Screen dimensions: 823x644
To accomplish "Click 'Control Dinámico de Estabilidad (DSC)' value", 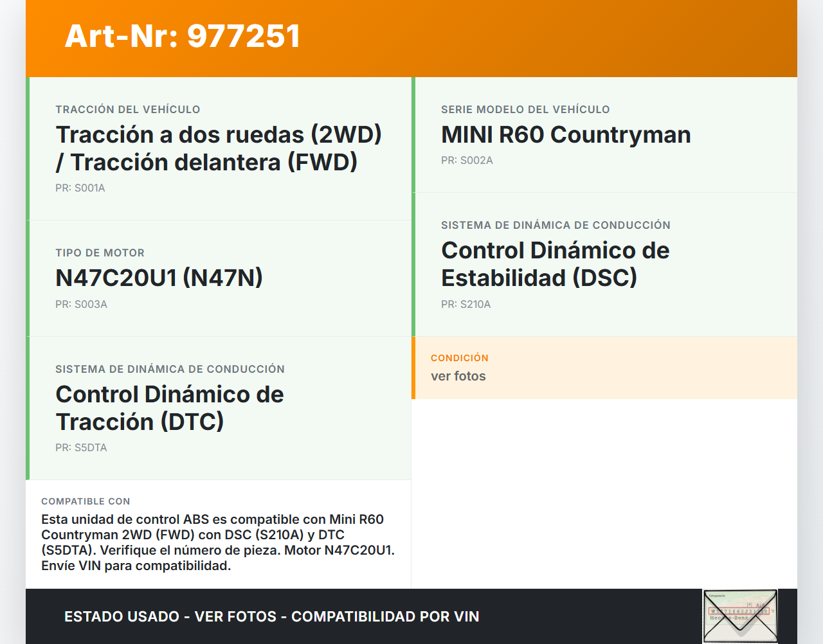I will tap(556, 264).
